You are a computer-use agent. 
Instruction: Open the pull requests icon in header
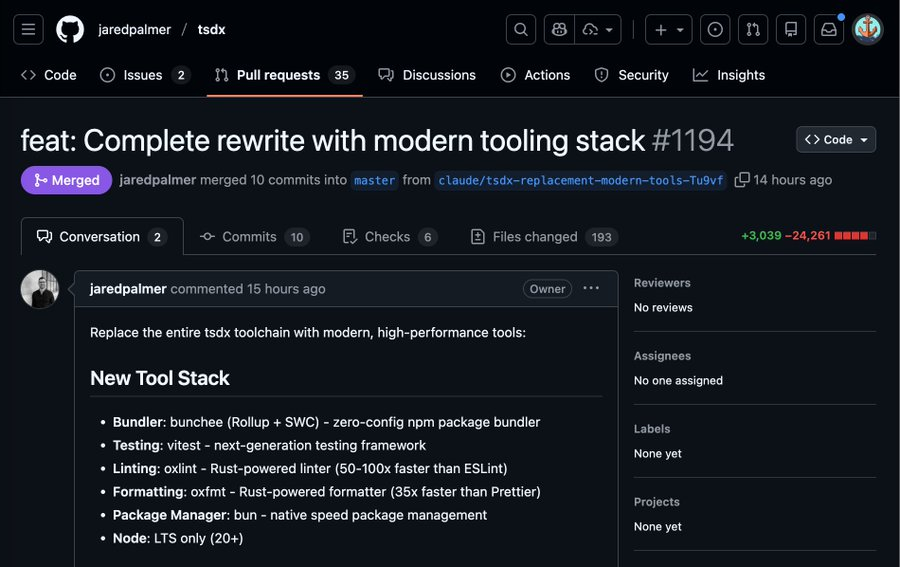pyautogui.click(x=753, y=30)
